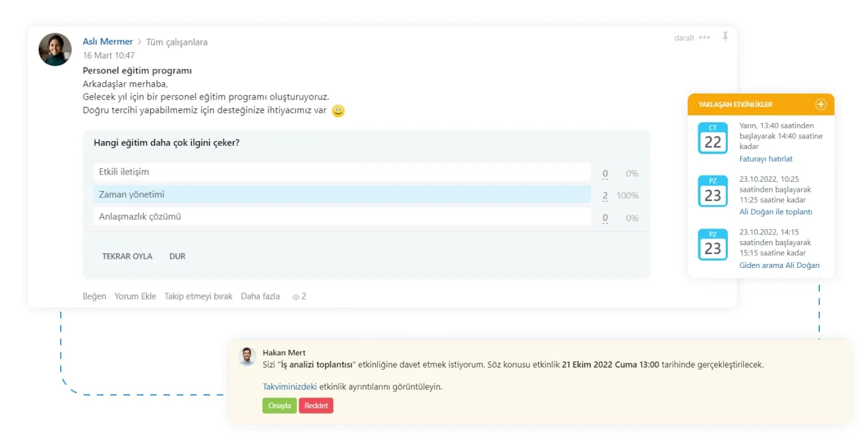Select the Zaman yönetimi poll option
The width and height of the screenshot is (868, 441).
coord(343,194)
